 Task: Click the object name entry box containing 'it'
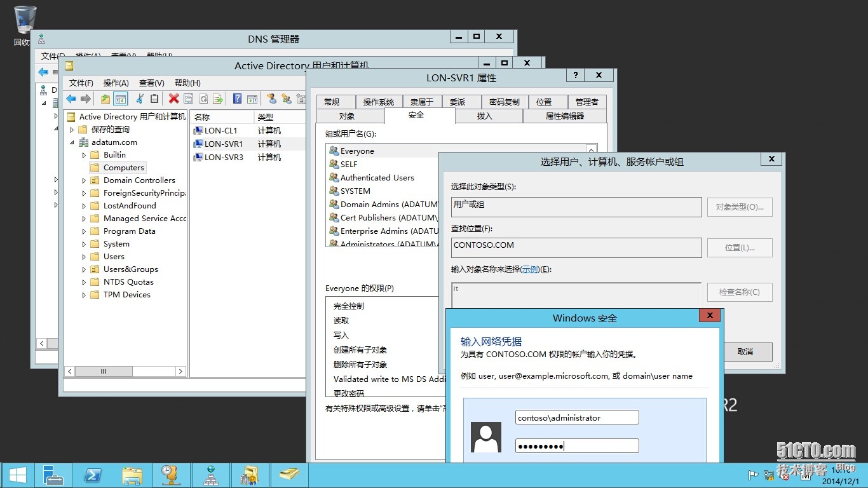[x=576, y=296]
